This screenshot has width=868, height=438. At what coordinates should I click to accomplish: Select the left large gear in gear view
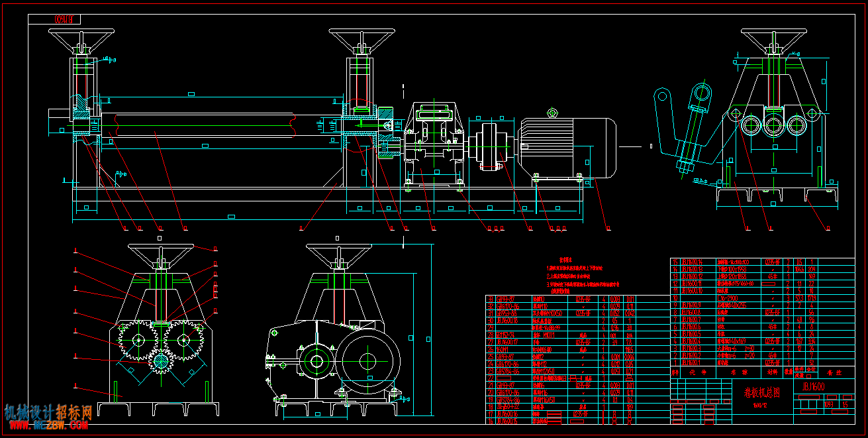138,340
